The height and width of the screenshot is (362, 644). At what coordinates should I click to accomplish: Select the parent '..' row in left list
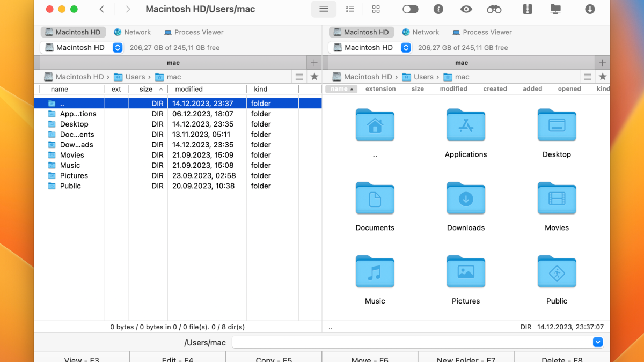[x=178, y=104]
